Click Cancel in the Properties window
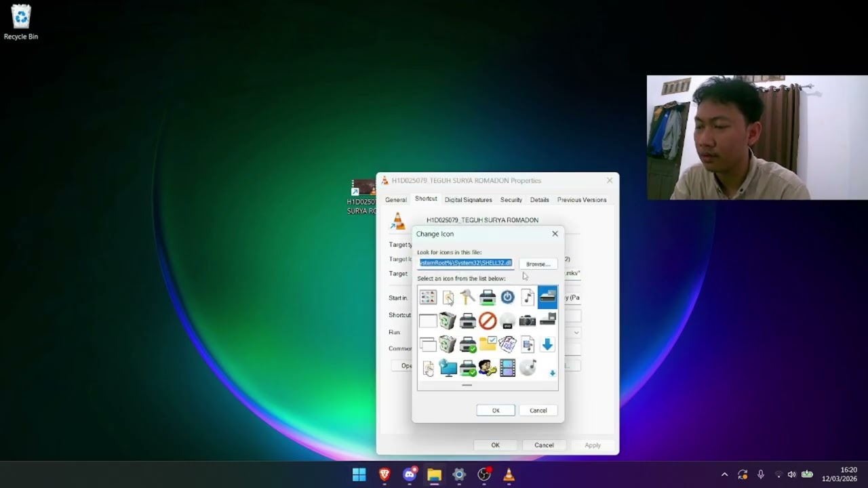 pyautogui.click(x=544, y=445)
